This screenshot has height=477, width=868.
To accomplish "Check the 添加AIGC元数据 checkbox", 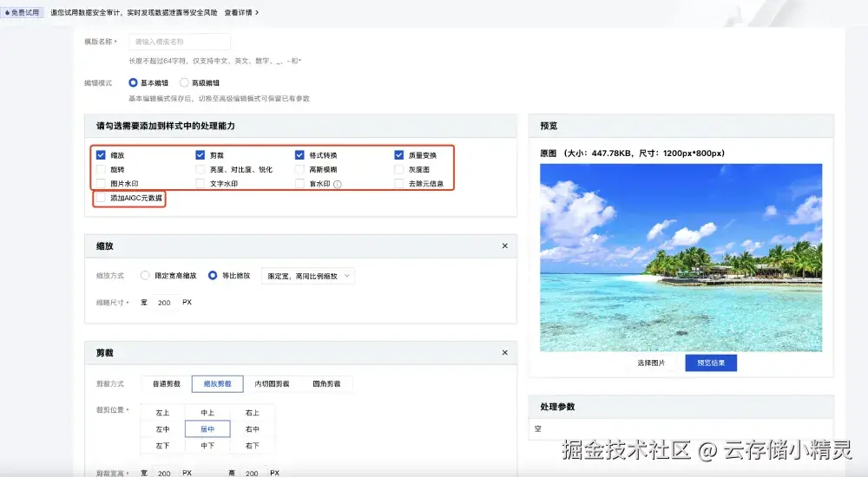I will [101, 198].
